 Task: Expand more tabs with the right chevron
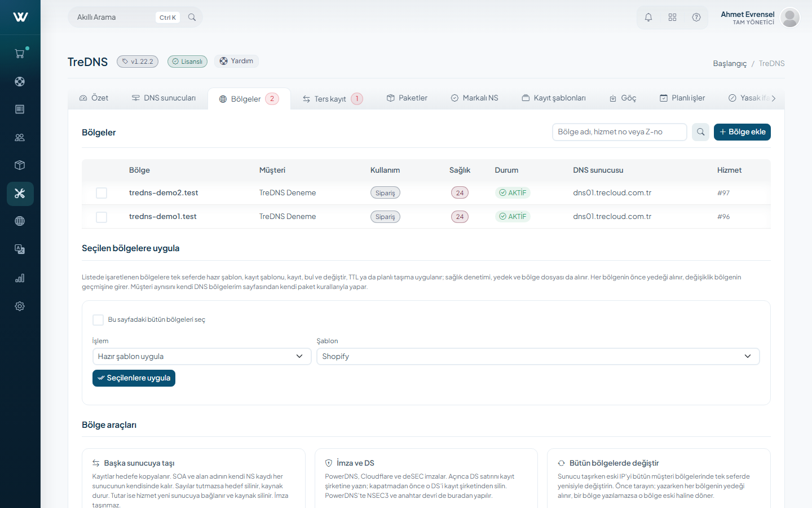tap(774, 98)
